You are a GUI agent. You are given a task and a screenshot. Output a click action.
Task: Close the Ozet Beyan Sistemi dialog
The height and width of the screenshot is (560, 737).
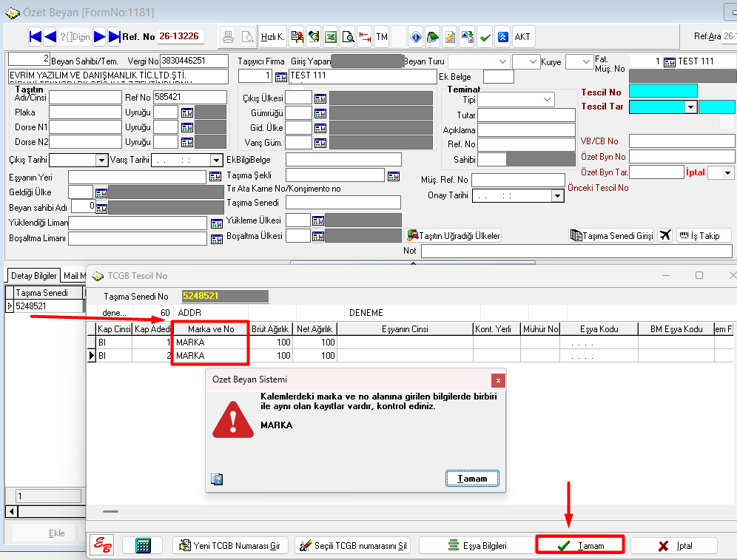pyautogui.click(x=498, y=380)
